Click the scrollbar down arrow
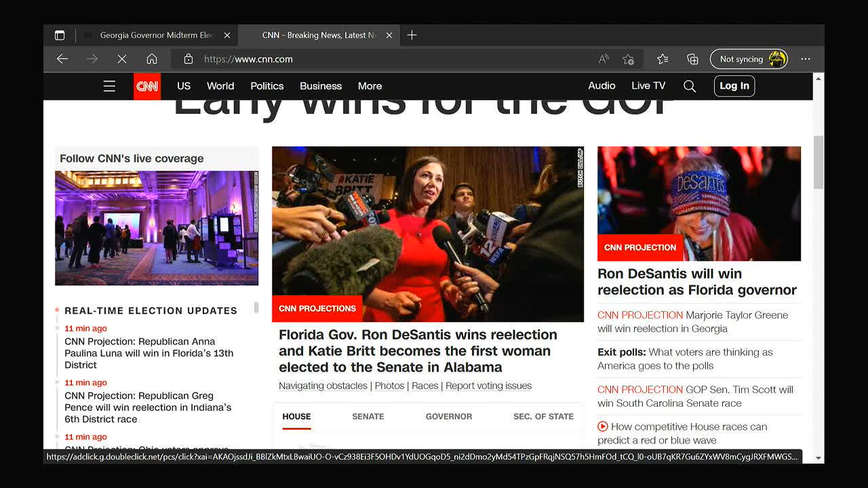 818,458
